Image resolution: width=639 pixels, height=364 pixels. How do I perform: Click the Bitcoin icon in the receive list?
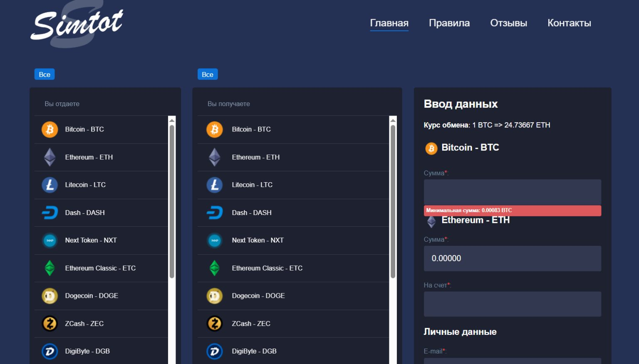pos(215,129)
